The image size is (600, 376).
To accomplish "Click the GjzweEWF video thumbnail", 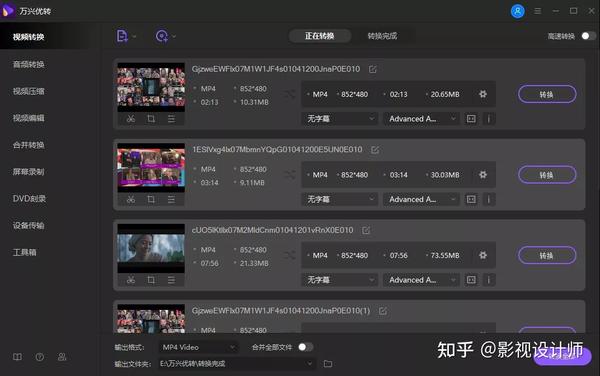I will pos(151,87).
